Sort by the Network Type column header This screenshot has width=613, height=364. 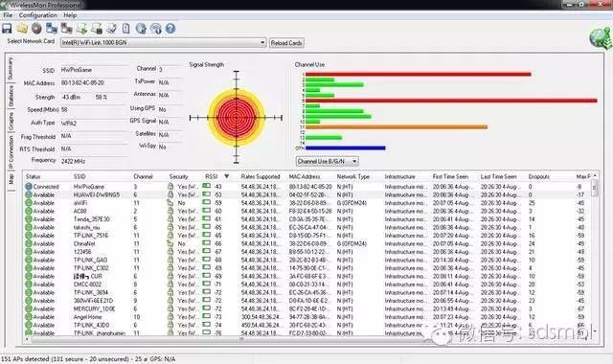[353, 176]
